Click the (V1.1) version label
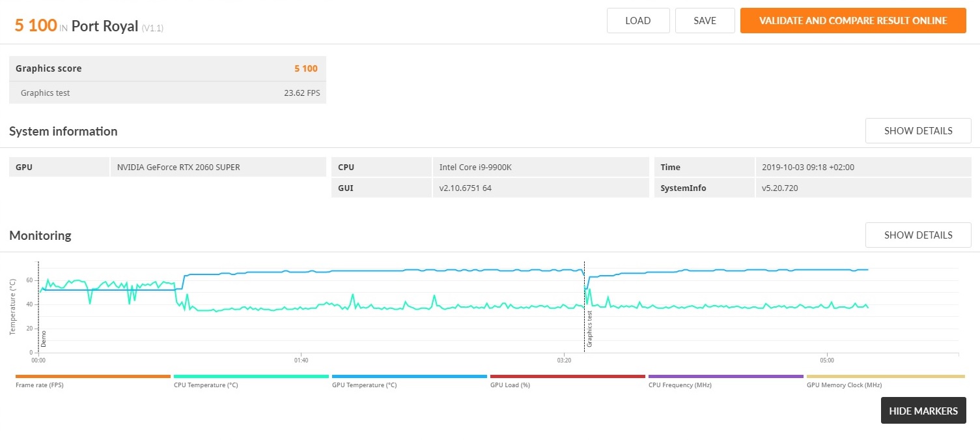980x440 pixels. click(152, 28)
